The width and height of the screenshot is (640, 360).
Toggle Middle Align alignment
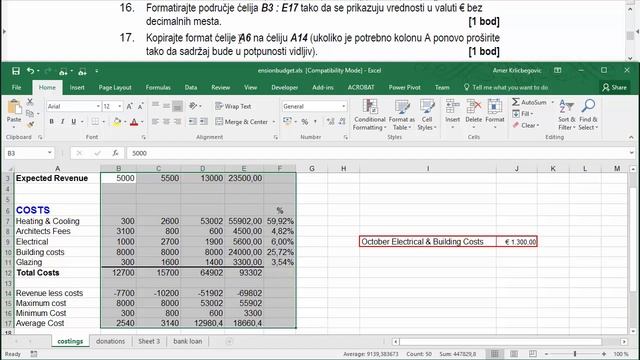coord(166,106)
